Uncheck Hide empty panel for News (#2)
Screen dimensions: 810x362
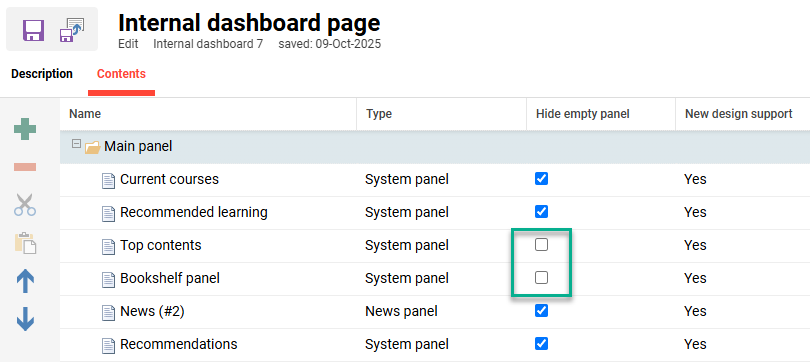(541, 311)
